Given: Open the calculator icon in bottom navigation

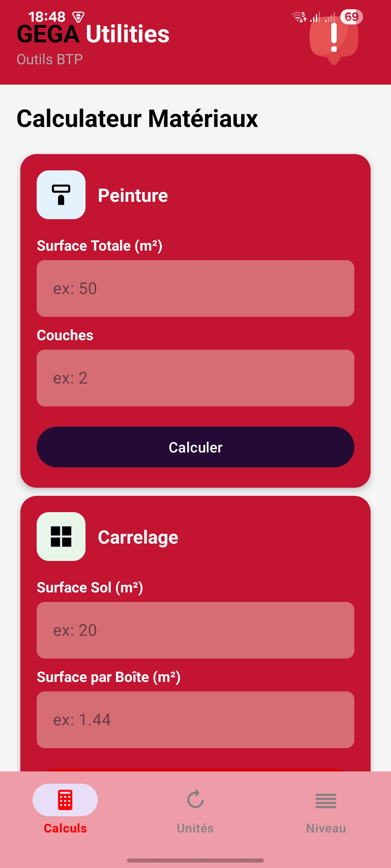Looking at the screenshot, I should coord(65,799).
